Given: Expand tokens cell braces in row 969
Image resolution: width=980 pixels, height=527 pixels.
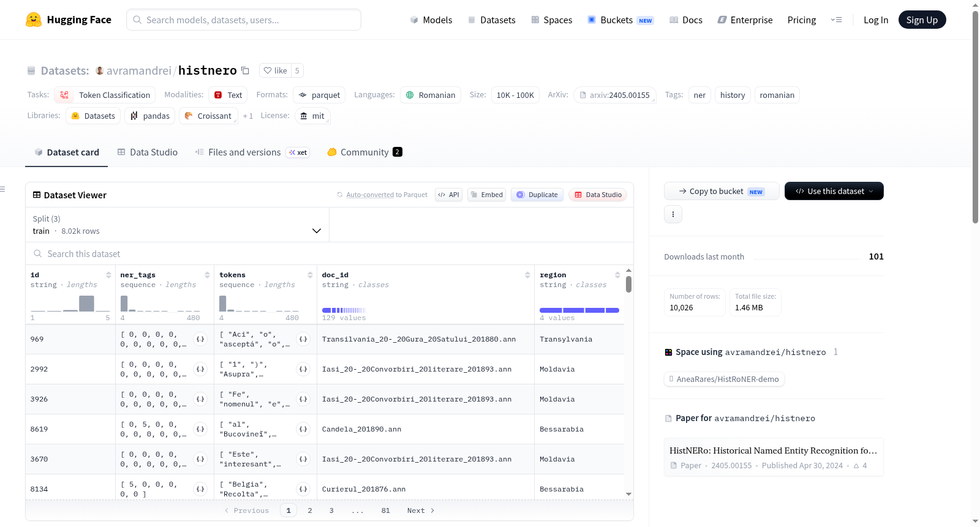Looking at the screenshot, I should (303, 339).
